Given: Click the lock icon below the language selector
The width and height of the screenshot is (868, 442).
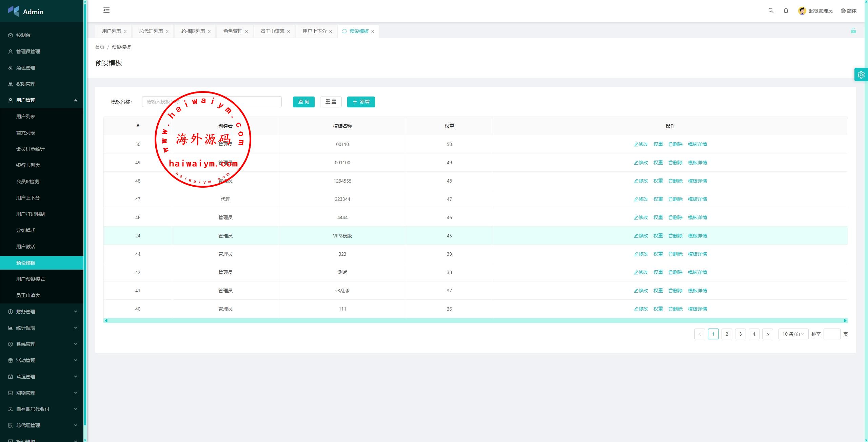Looking at the screenshot, I should [853, 31].
